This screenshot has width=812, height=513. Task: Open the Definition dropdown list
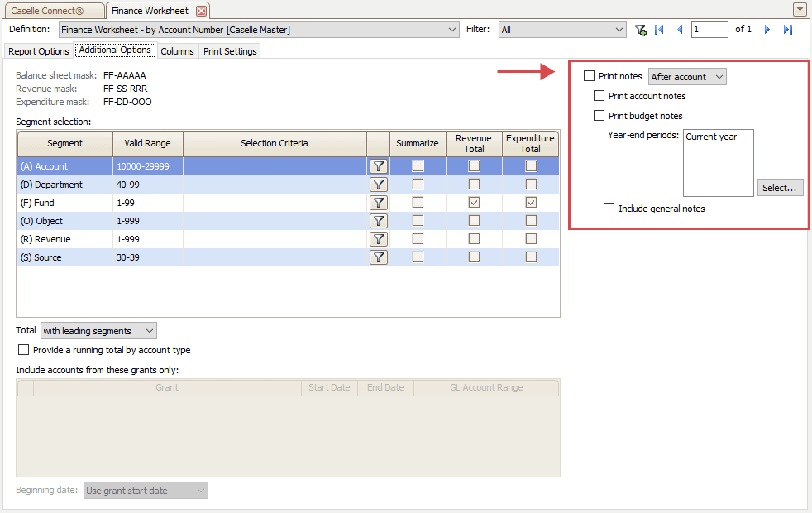[x=451, y=30]
